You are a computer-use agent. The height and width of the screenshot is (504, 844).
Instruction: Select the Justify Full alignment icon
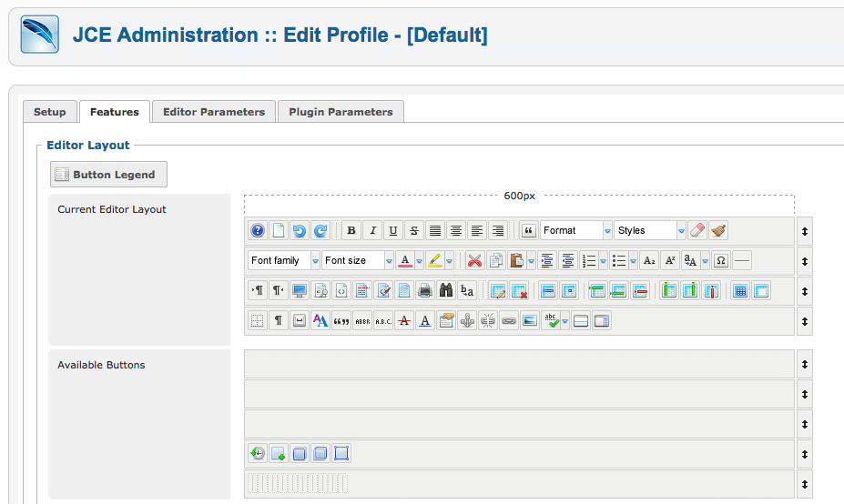(435, 231)
